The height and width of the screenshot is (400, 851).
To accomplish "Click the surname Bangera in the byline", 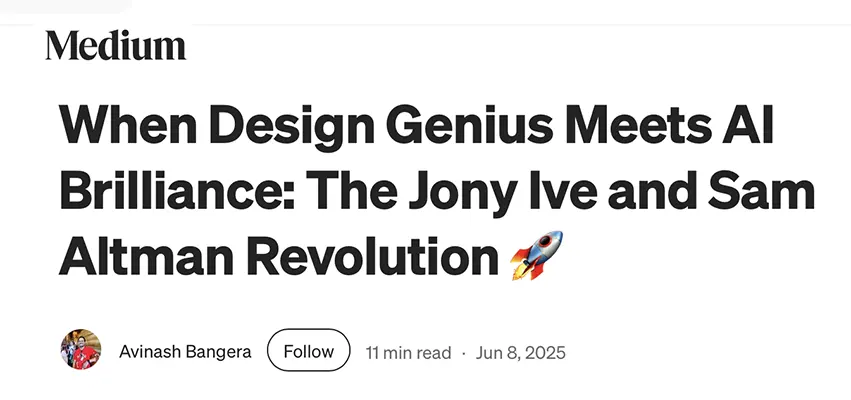I will pos(218,352).
